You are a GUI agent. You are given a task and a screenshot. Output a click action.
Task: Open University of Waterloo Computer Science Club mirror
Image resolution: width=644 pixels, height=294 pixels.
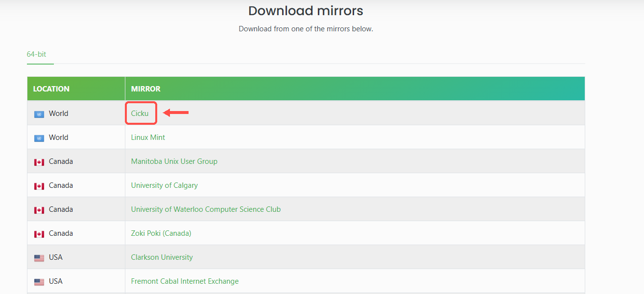coord(206,209)
